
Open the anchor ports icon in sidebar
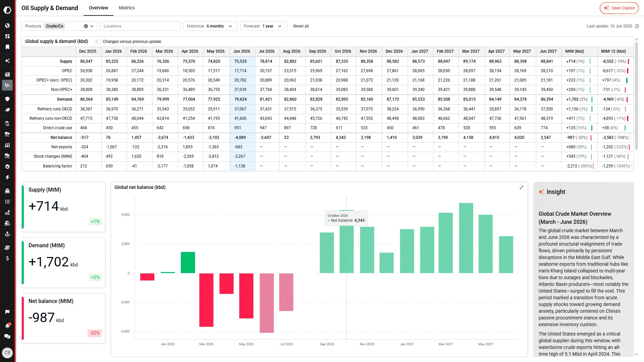pos(7,234)
